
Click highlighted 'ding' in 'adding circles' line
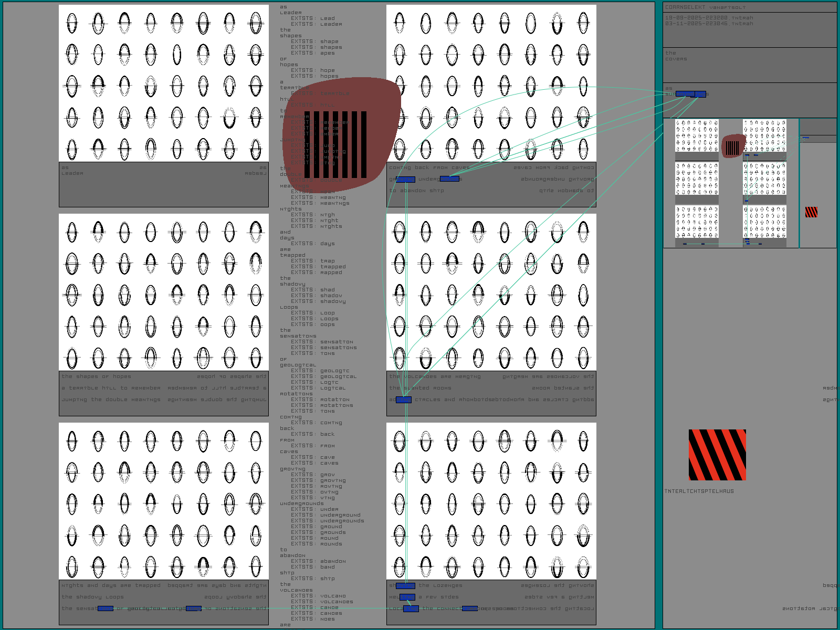(403, 400)
